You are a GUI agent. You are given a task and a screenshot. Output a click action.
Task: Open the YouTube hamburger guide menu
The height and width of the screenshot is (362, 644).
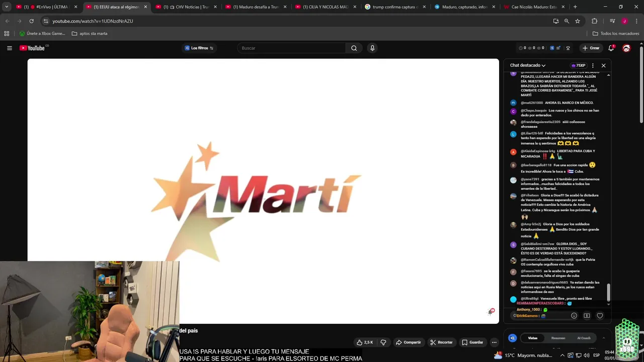tap(10, 48)
